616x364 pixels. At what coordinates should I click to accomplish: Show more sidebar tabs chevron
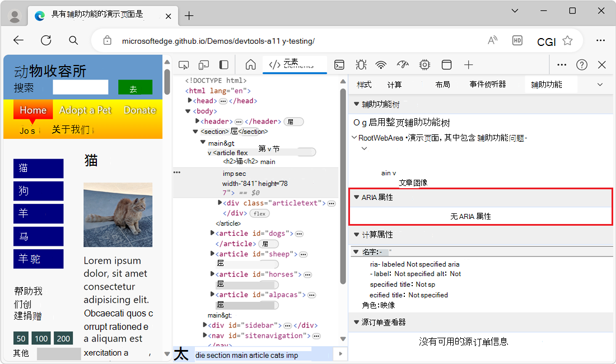600,85
